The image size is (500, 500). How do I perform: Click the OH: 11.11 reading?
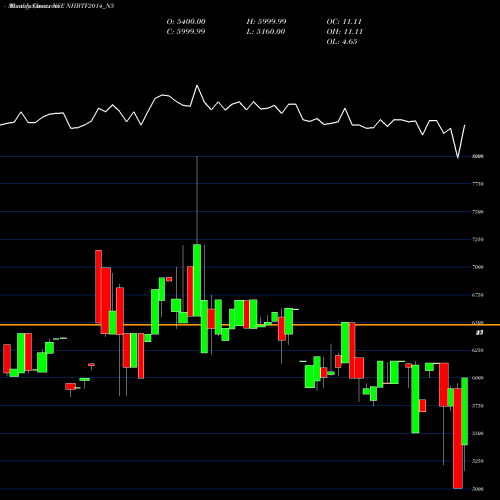tap(344, 32)
